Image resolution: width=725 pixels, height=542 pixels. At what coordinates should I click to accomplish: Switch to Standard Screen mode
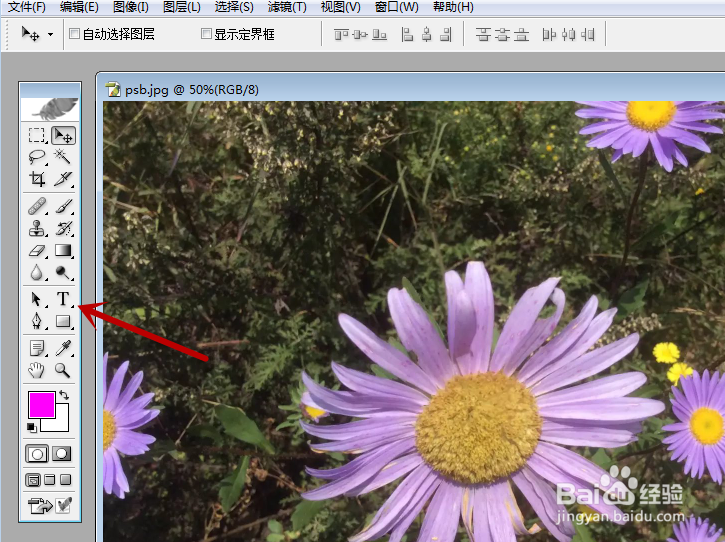coord(33,480)
